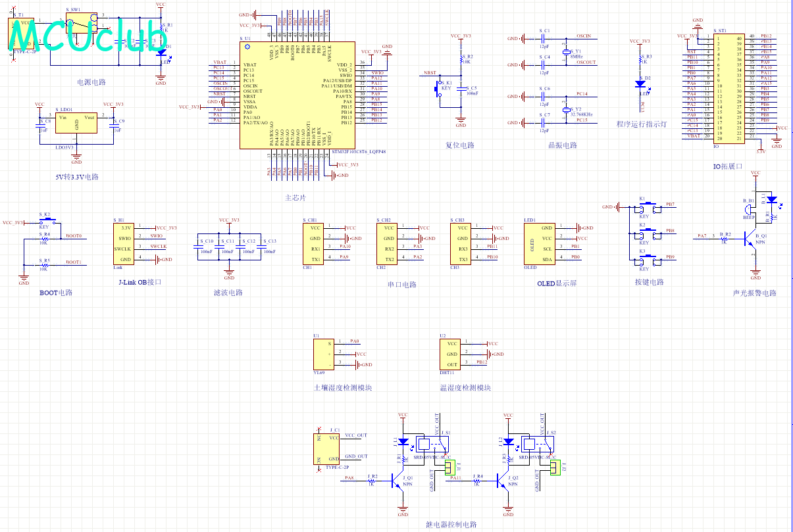
Task: Click the 'IO拓展口' section label
Action: [727, 166]
